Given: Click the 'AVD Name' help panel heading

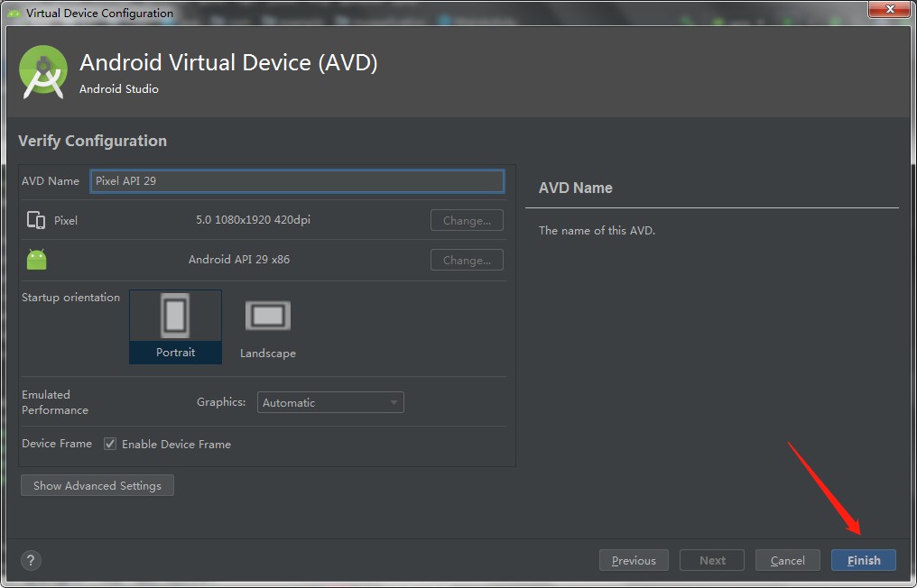Looking at the screenshot, I should click(x=576, y=188).
